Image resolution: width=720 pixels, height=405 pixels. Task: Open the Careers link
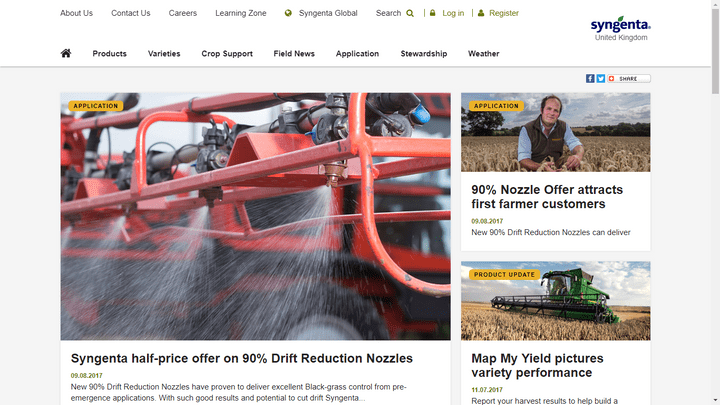[182, 13]
